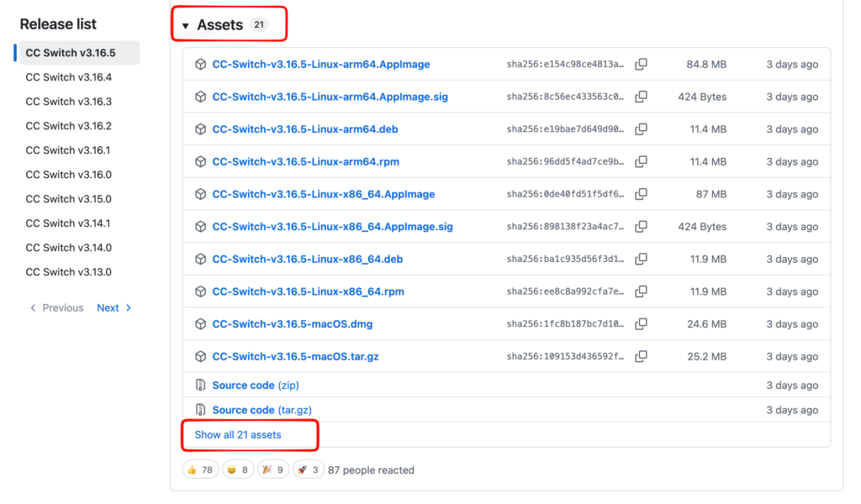This screenshot has width=861, height=504.
Task: Show all 21 assets
Action: pos(238,434)
